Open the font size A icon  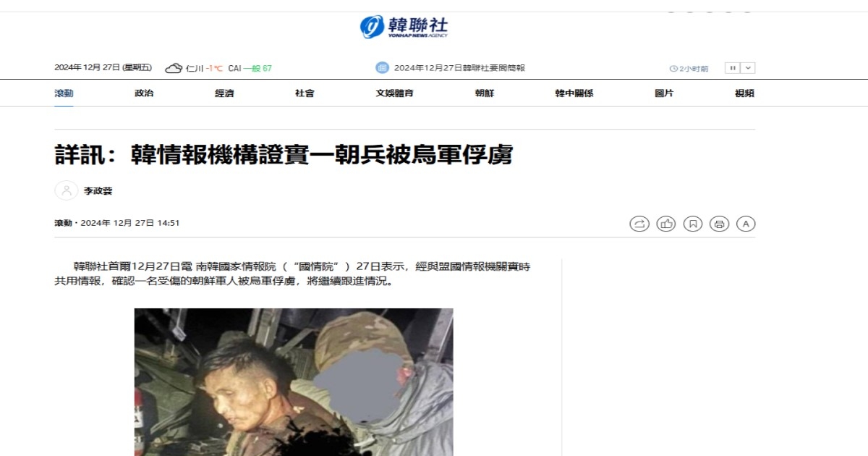tap(746, 224)
